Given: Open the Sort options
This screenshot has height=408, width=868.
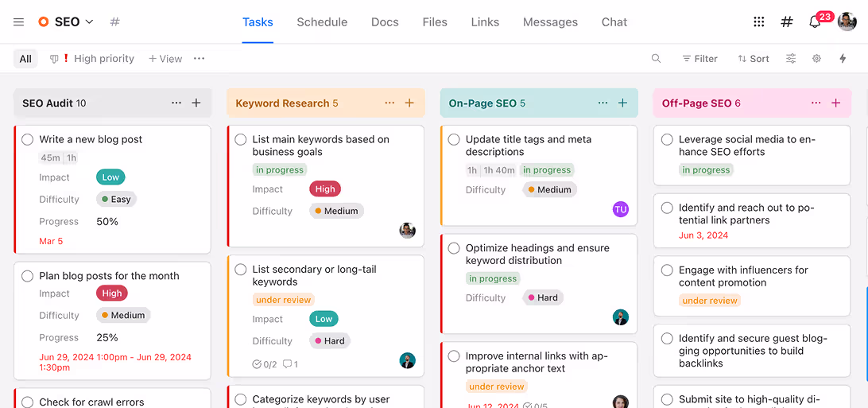Looking at the screenshot, I should pyautogui.click(x=753, y=59).
